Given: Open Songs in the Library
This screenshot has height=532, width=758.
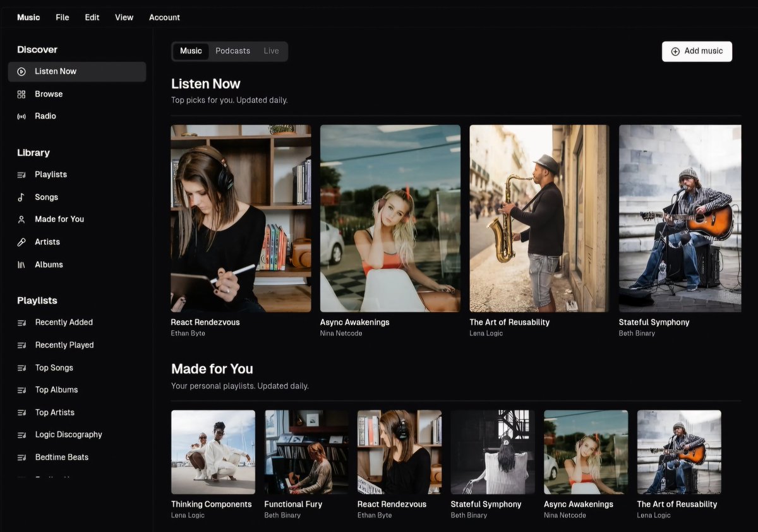Looking at the screenshot, I should [x=77, y=198].
